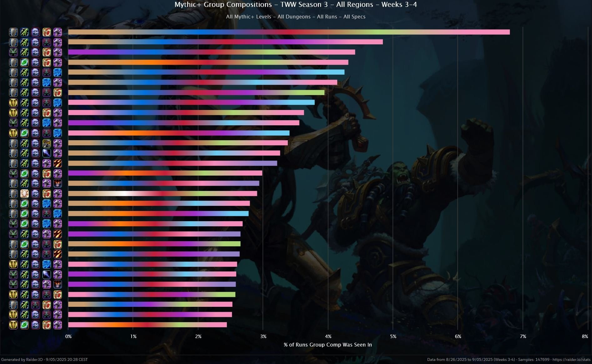Select the gray shield tank icon in top row

13,32
